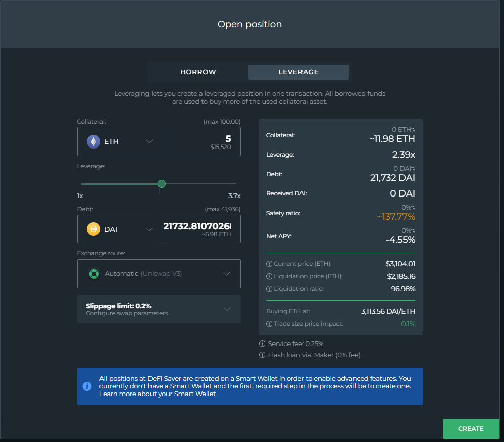
Task: Click info icon beside Liquidation price (ETH)
Action: click(269, 276)
